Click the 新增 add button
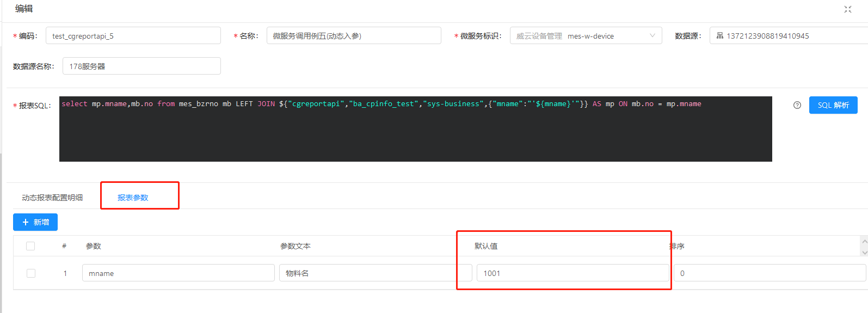 pyautogui.click(x=35, y=222)
